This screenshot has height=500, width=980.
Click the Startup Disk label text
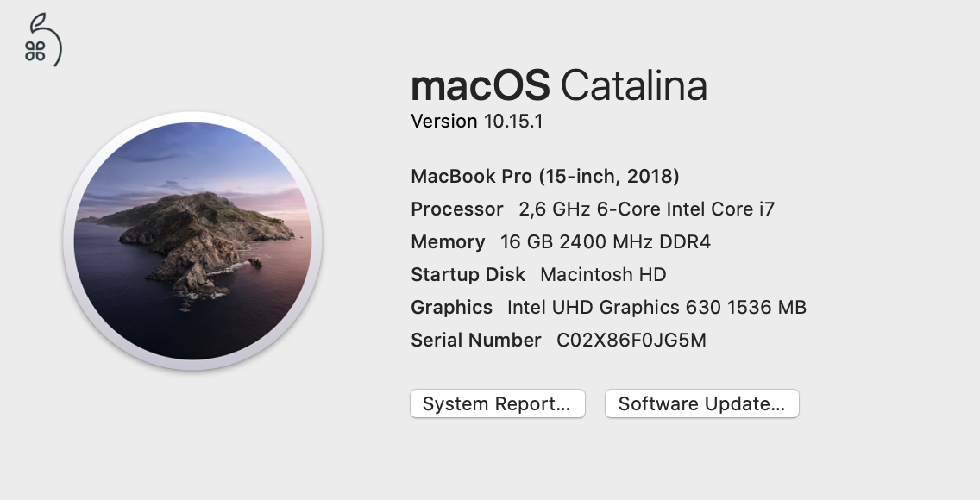pos(468,275)
